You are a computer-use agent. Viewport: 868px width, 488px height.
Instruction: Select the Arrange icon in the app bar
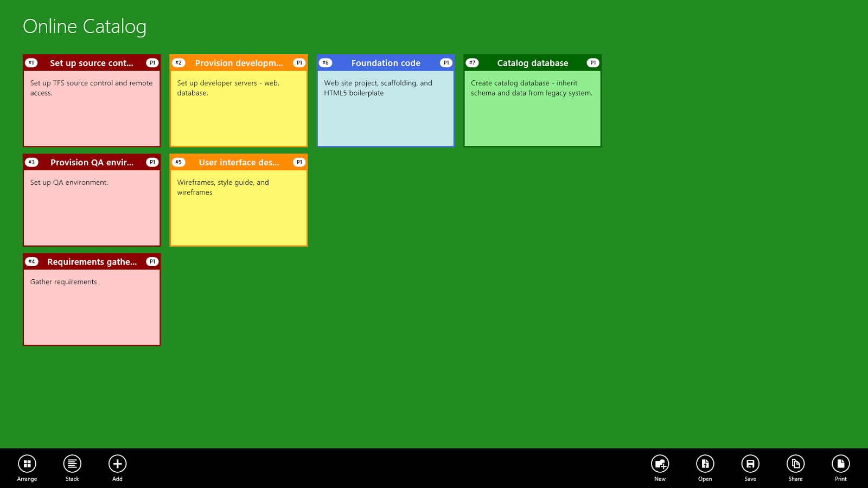pos(27,464)
